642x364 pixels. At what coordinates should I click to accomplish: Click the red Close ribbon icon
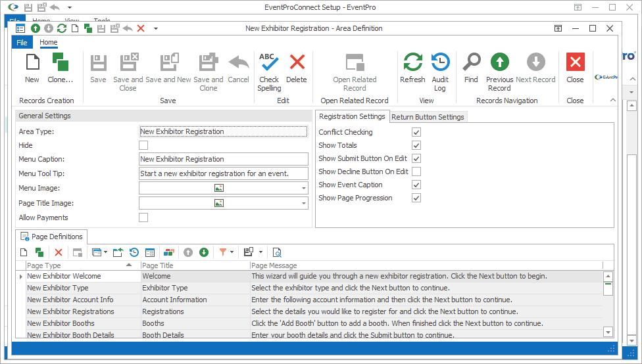pos(576,62)
